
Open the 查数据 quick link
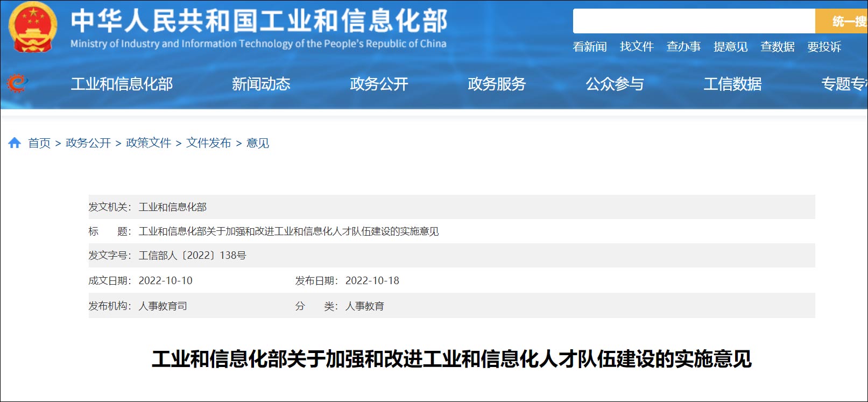[x=778, y=47]
